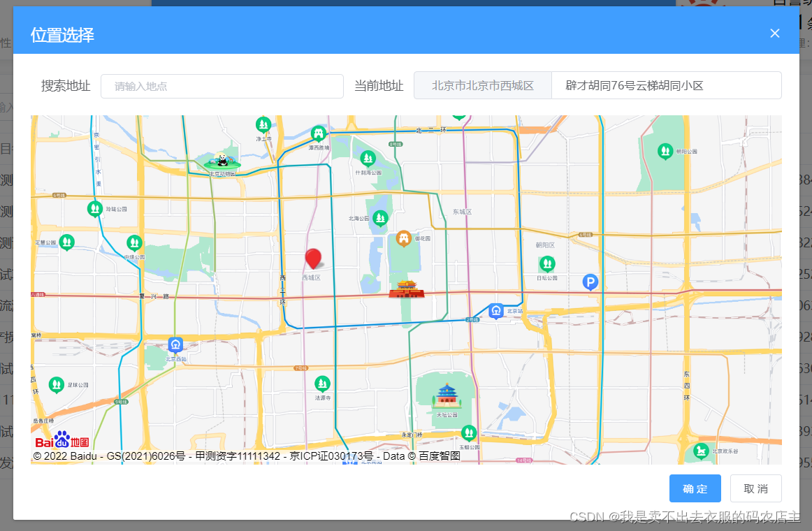Viewport: 812px width, 531px height.
Task: Select the 什刹海公园 park marker
Action: pyautogui.click(x=368, y=158)
